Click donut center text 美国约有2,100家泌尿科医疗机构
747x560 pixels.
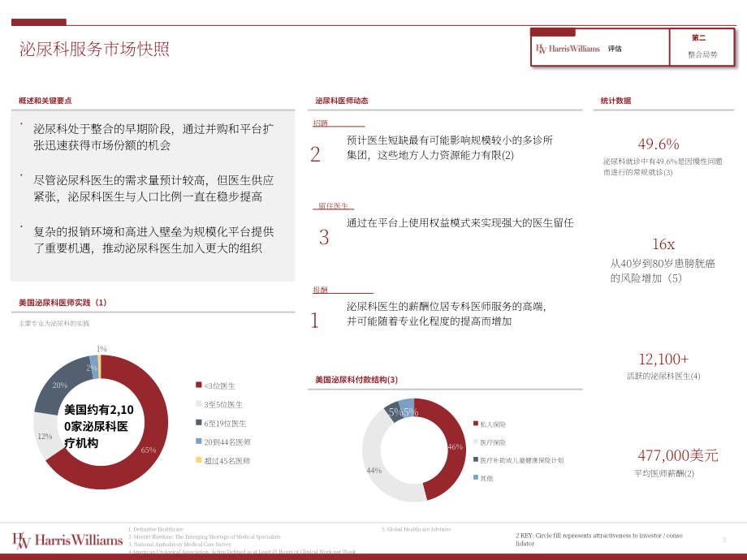click(x=98, y=426)
